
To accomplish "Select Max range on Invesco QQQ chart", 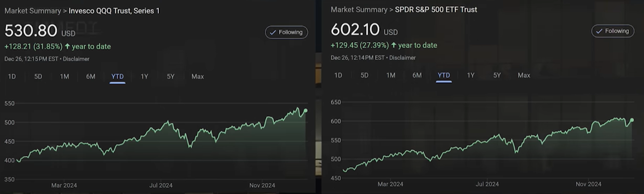I will click(197, 77).
